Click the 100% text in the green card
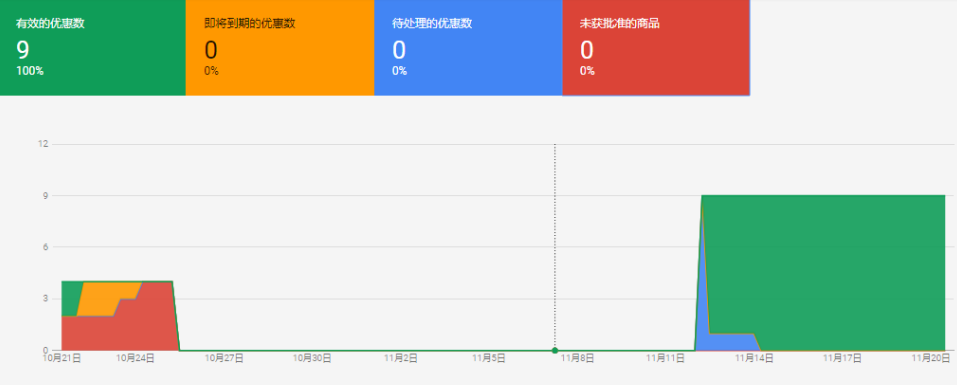 (x=29, y=71)
